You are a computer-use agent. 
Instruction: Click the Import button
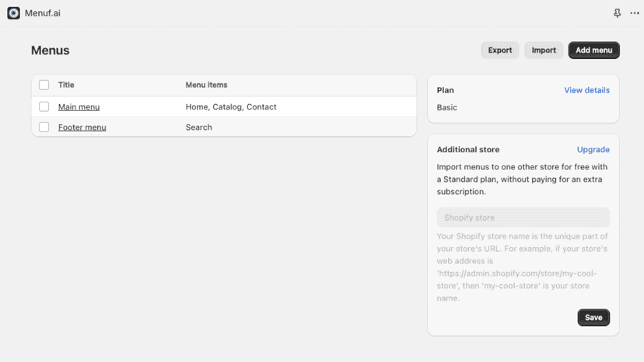[x=544, y=50]
